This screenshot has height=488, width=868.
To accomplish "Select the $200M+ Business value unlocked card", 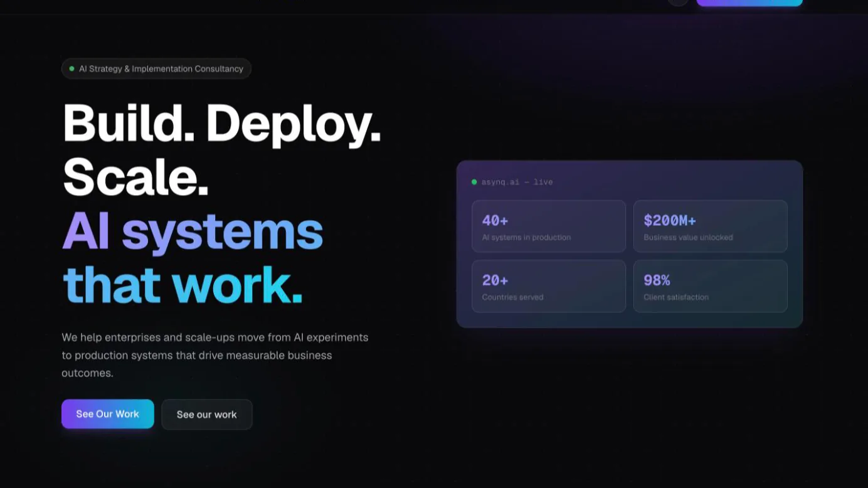I will (711, 226).
